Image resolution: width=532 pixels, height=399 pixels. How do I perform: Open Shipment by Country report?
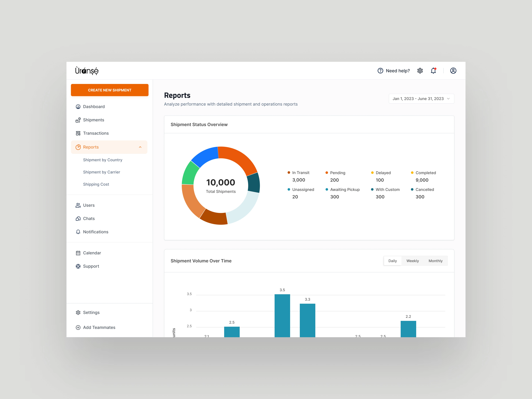pyautogui.click(x=103, y=160)
